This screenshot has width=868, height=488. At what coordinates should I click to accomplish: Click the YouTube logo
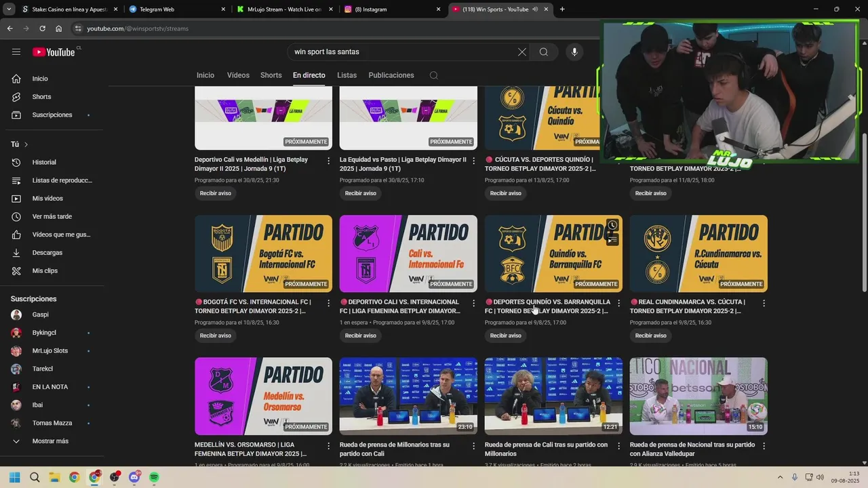54,52
